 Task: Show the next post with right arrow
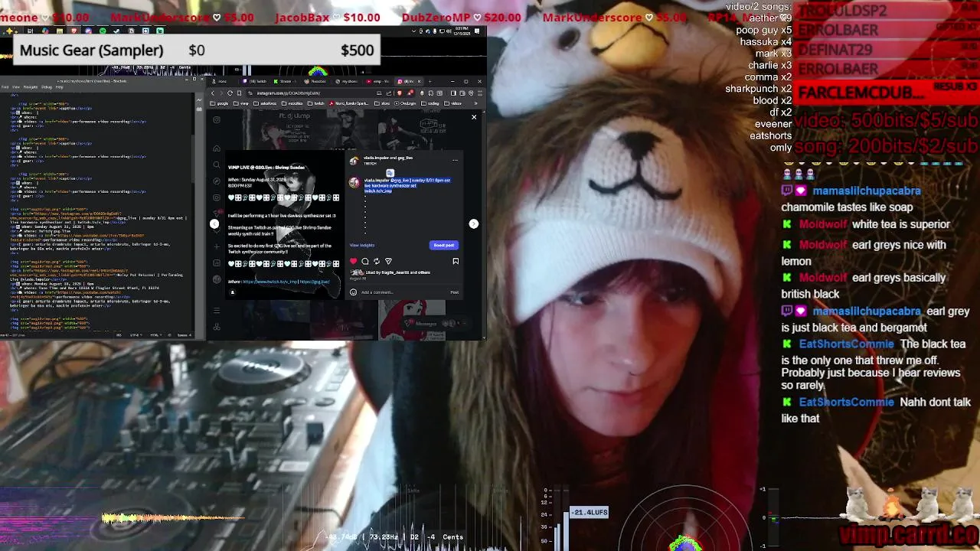[474, 223]
